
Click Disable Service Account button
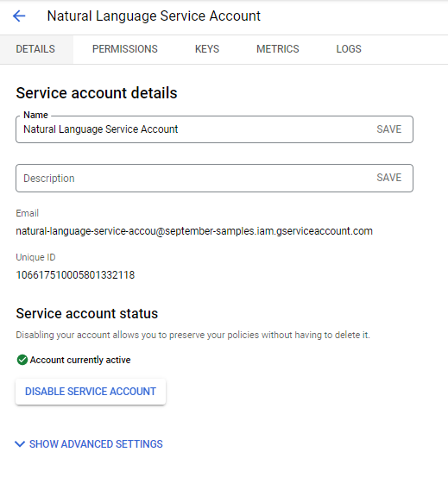pos(91,392)
